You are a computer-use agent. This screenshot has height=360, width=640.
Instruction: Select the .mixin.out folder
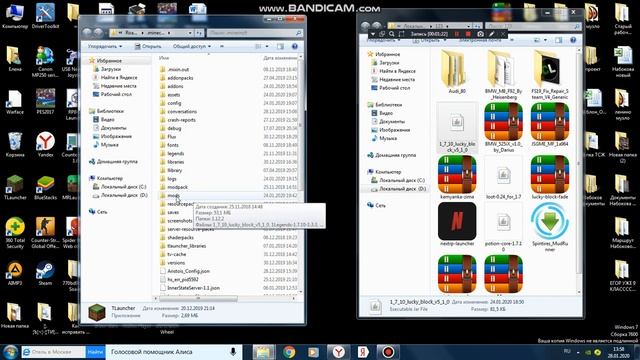178,69
